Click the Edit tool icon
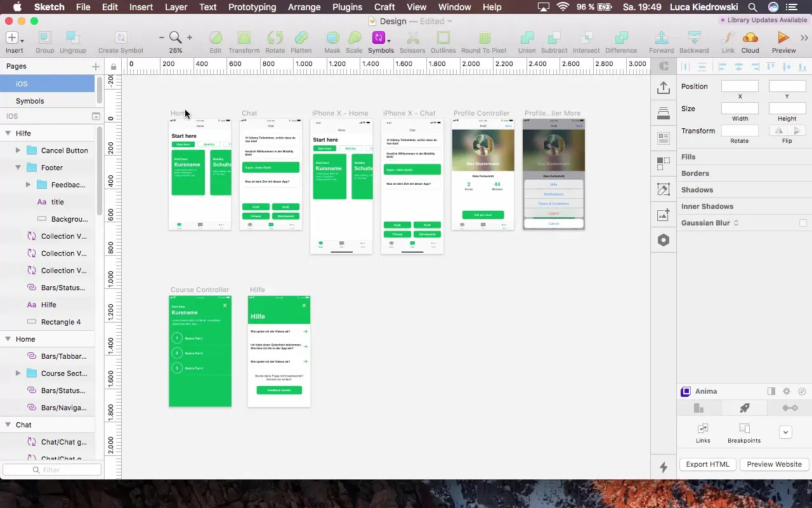 click(216, 38)
